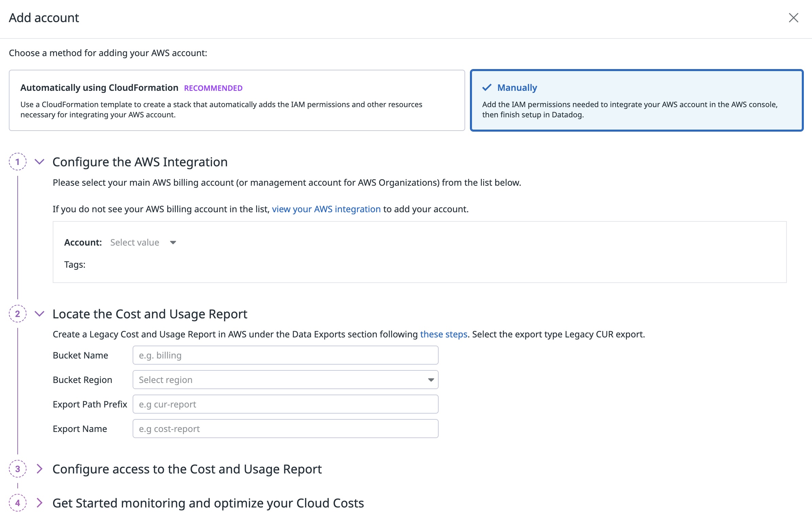Click the Get Started monitoring heading

tap(208, 503)
